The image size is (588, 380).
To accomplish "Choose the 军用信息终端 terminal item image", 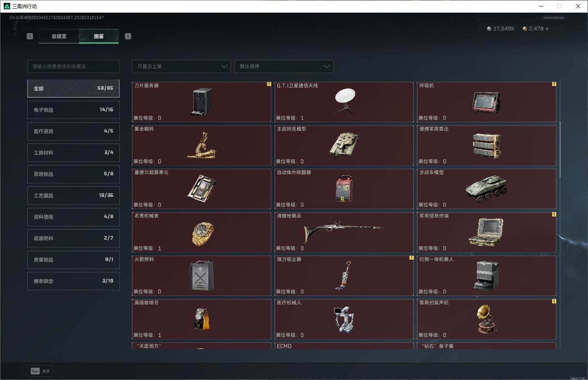I will tap(486, 232).
